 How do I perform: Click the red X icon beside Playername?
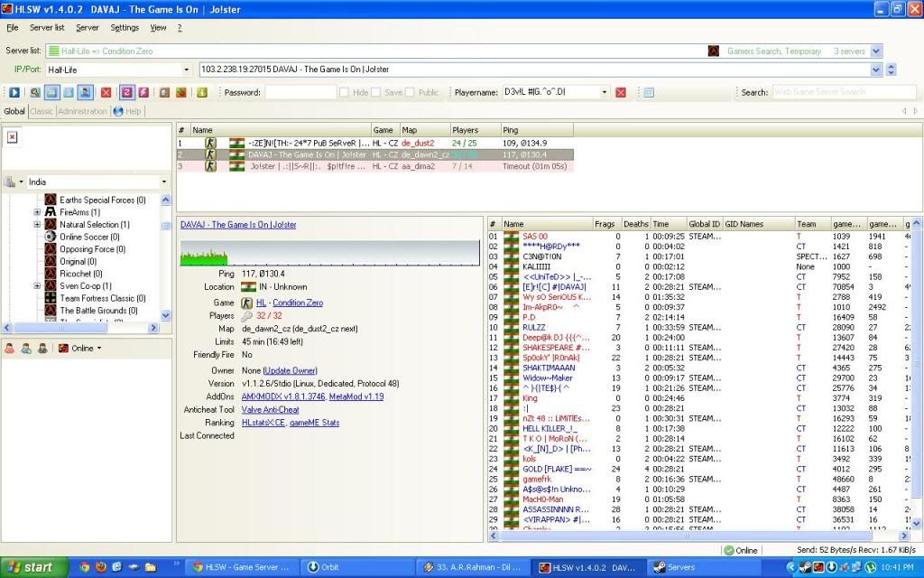point(621,92)
